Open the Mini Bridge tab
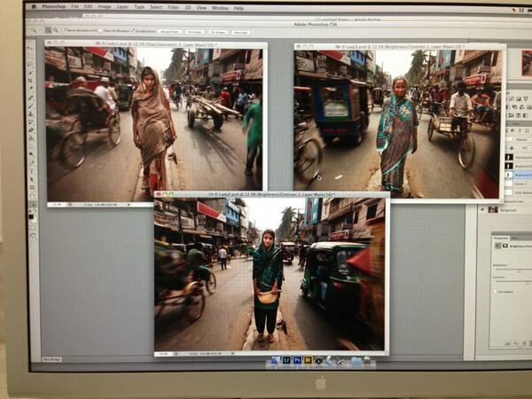Image resolution: width=532 pixels, height=399 pixels. pyautogui.click(x=52, y=359)
